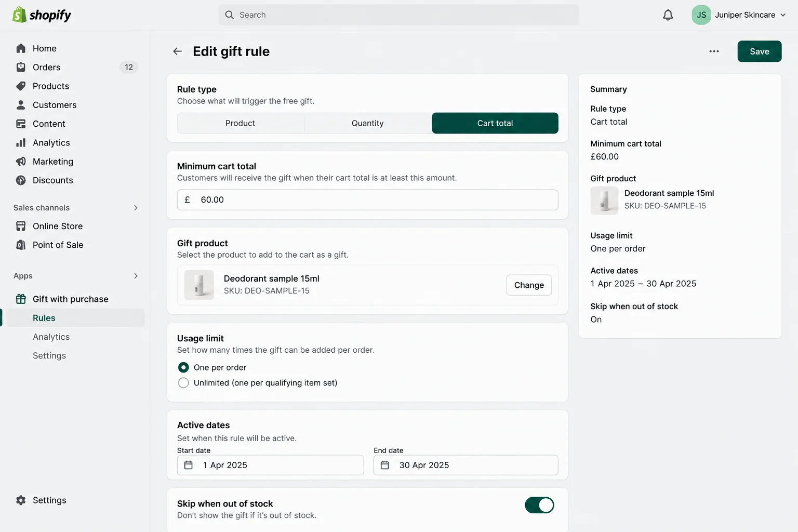This screenshot has height=532, width=798.
Task: Open the Start date calendar icon
Action: click(189, 465)
